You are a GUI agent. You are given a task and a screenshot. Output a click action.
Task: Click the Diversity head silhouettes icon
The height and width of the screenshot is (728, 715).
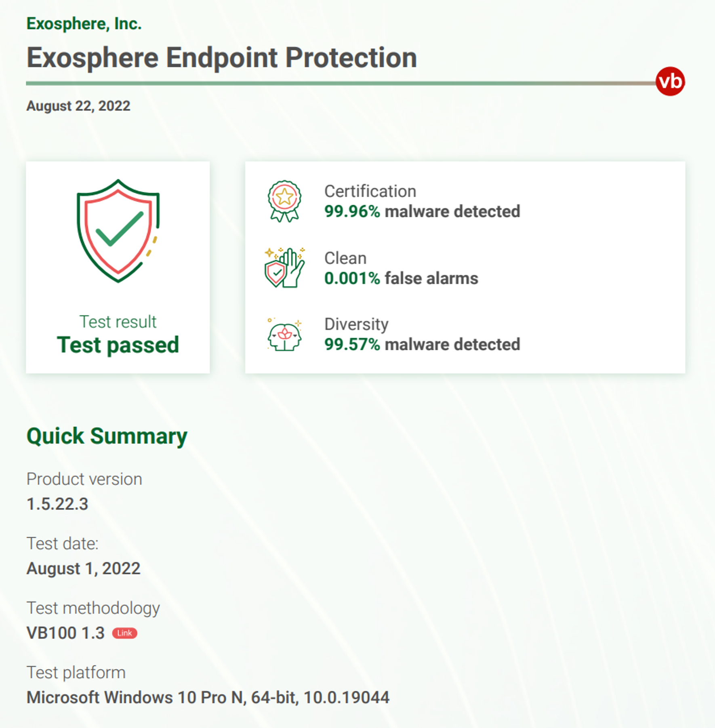(284, 335)
